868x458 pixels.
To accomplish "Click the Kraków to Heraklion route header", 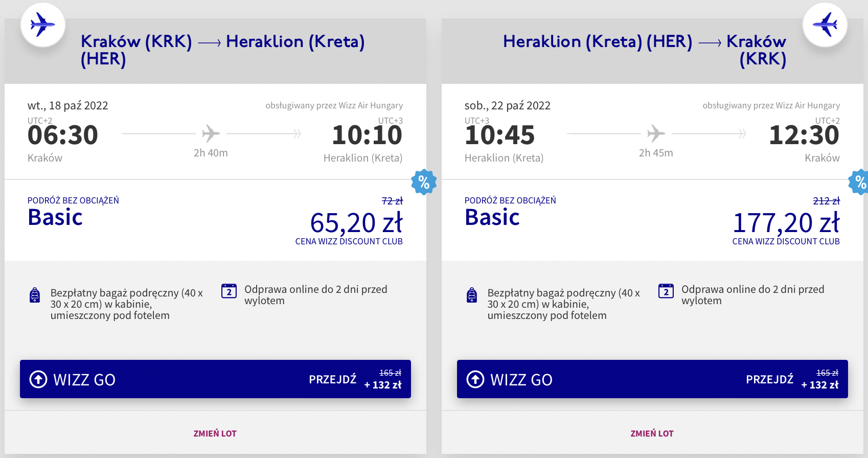I will pyautogui.click(x=222, y=50).
